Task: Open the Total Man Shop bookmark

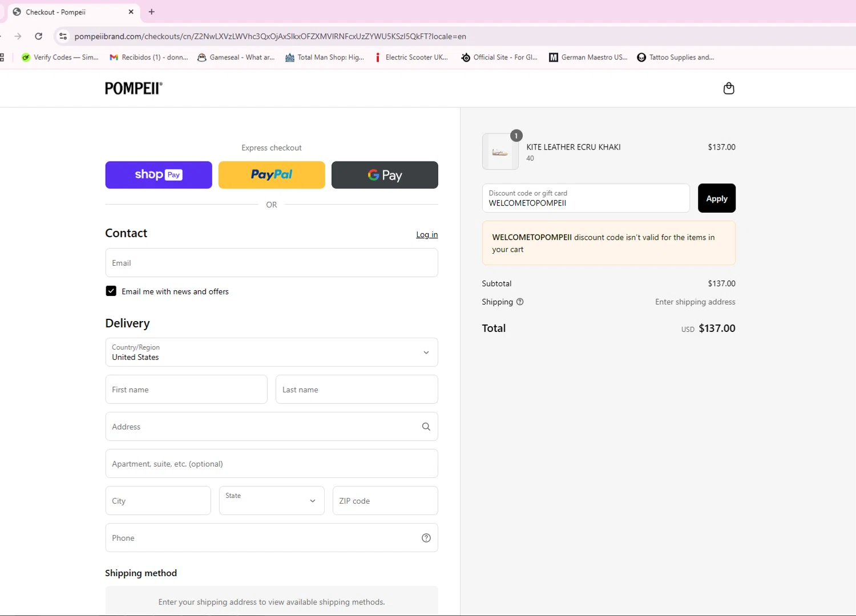Action: coord(324,57)
